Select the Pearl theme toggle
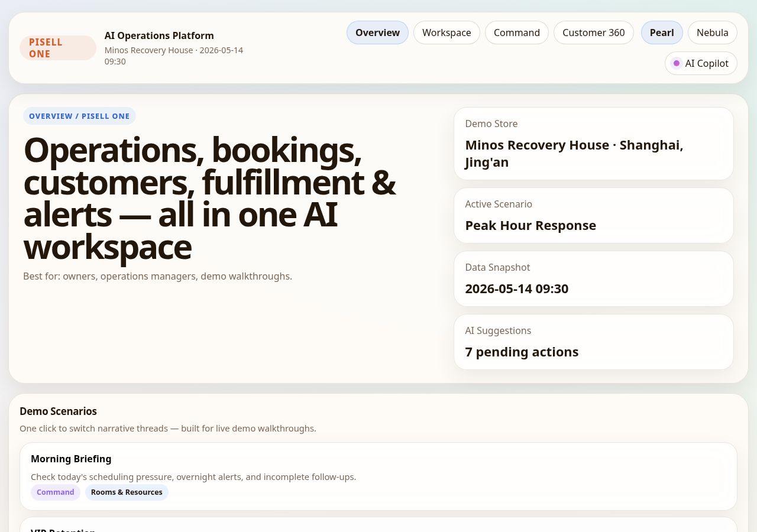This screenshot has height=532, width=757. click(x=662, y=33)
